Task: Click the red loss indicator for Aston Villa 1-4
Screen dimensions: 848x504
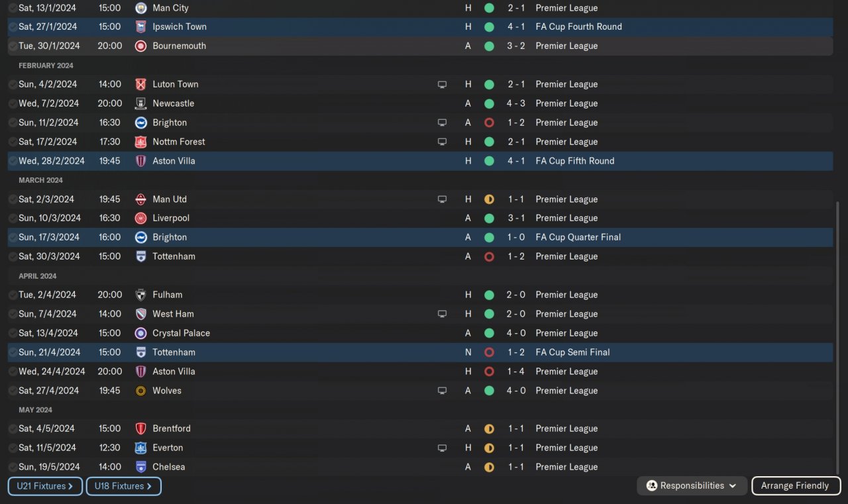Action: point(489,372)
